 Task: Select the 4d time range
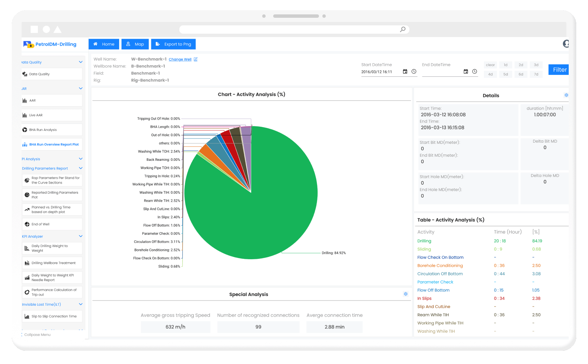click(490, 75)
